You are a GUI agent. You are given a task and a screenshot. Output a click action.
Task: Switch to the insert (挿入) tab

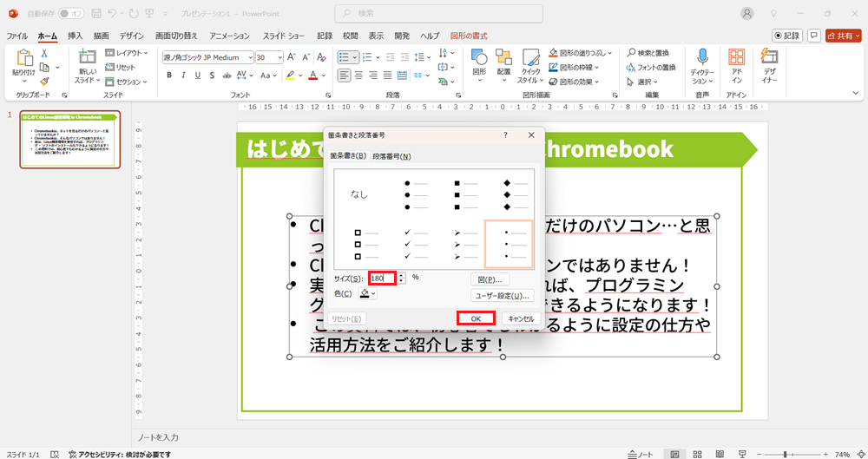[x=76, y=36]
